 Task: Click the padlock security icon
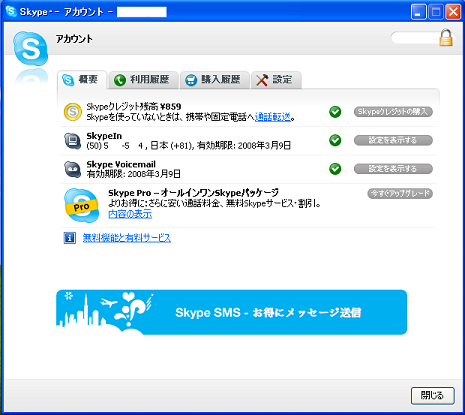[446, 38]
